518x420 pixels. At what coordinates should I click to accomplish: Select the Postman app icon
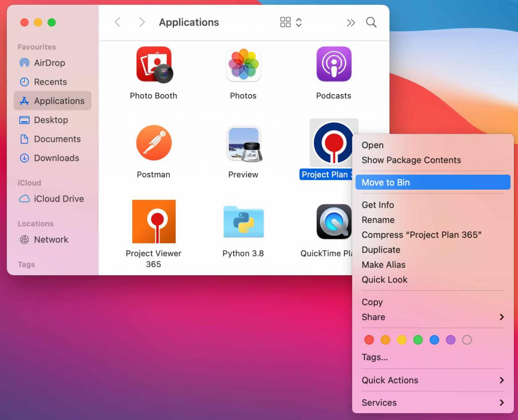154,143
